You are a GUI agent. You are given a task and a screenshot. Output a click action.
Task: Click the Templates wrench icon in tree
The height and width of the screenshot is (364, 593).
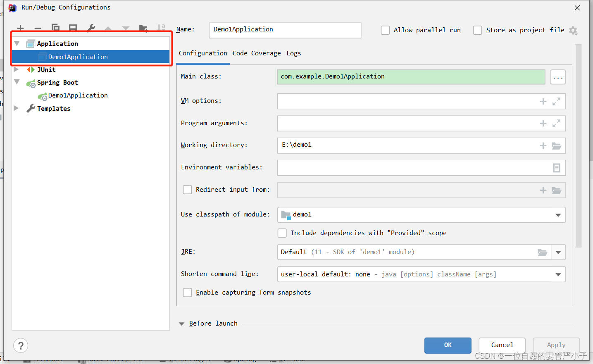[31, 108]
